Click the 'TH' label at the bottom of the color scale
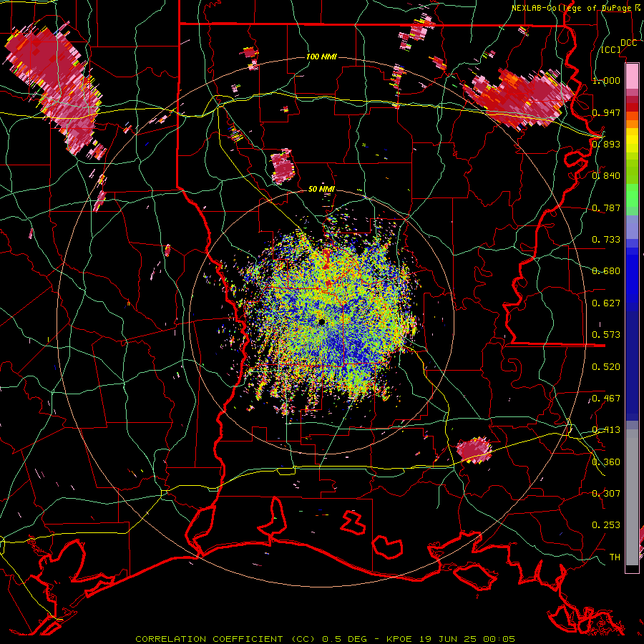This screenshot has height=644, width=644. point(615,557)
